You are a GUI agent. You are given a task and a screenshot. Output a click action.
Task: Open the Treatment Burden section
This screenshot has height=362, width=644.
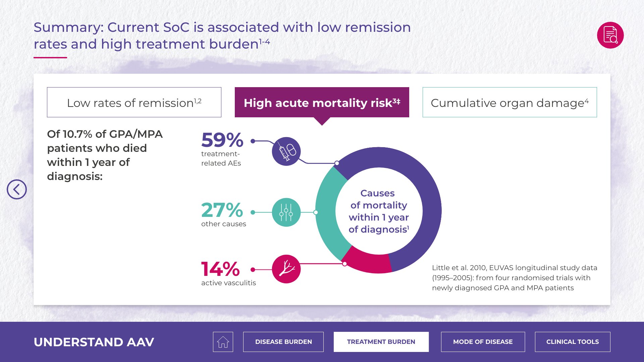click(381, 342)
